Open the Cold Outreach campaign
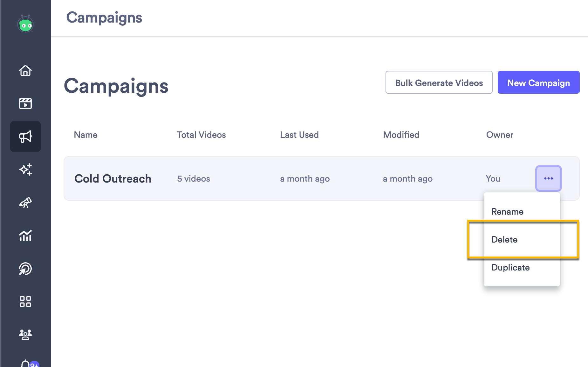Image resolution: width=588 pixels, height=367 pixels. (x=113, y=178)
